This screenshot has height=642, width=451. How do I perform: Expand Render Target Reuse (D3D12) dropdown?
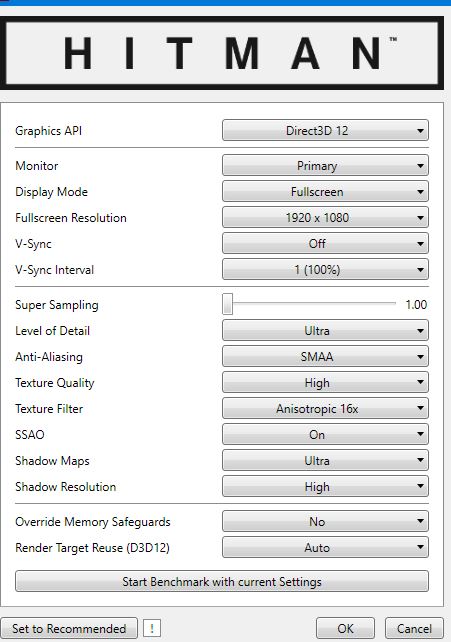(x=325, y=547)
